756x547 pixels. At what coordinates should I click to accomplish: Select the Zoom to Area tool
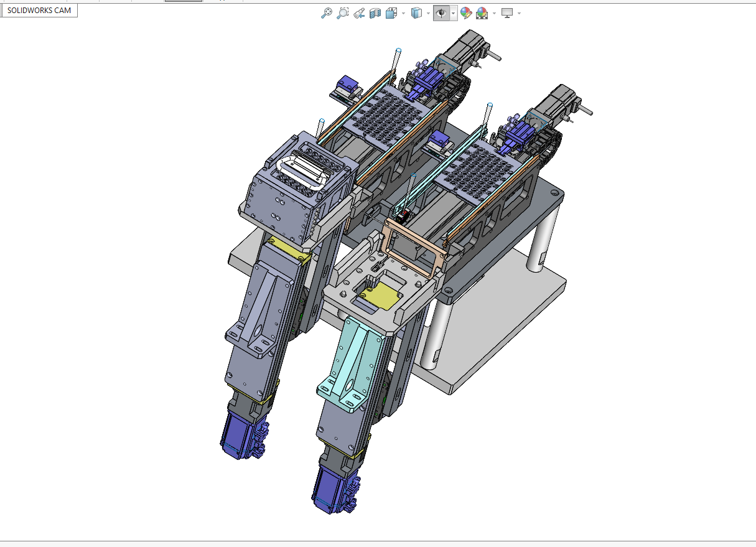pyautogui.click(x=342, y=13)
